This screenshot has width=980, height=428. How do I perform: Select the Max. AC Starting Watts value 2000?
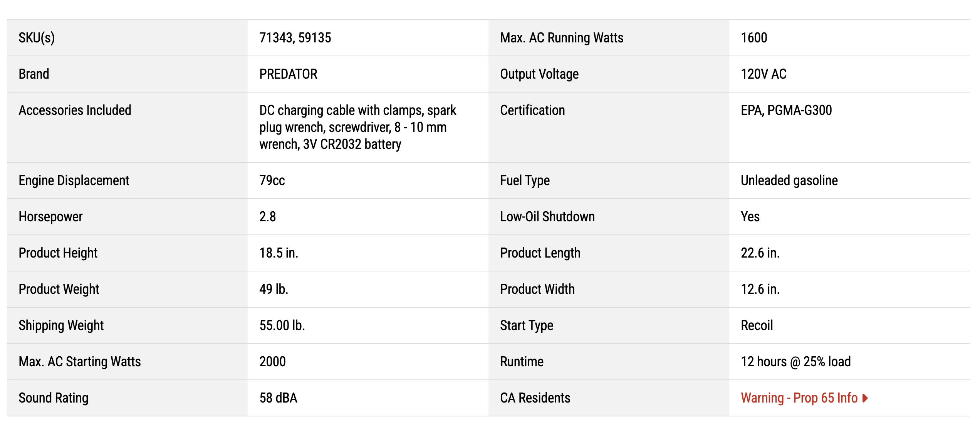click(272, 362)
